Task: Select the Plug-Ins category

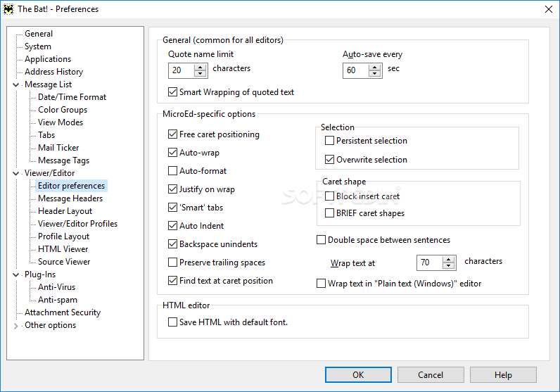Action: (40, 274)
